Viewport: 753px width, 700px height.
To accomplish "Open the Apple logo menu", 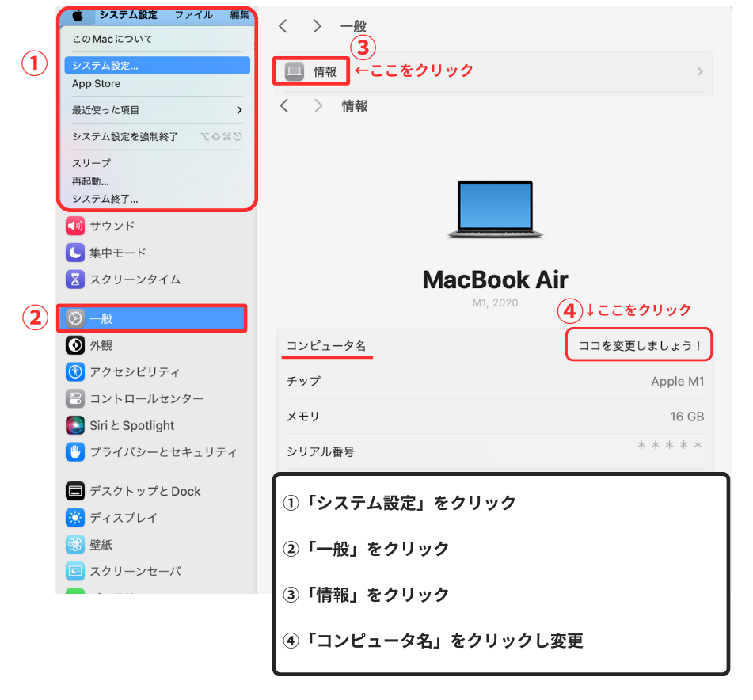I will [x=78, y=15].
